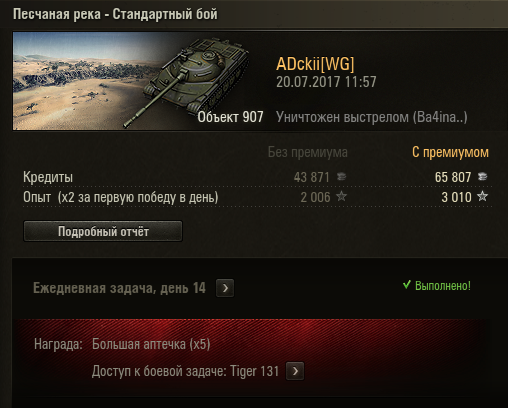Select the Без премиума column header
Screen dimensions: 508x408
click(x=308, y=152)
